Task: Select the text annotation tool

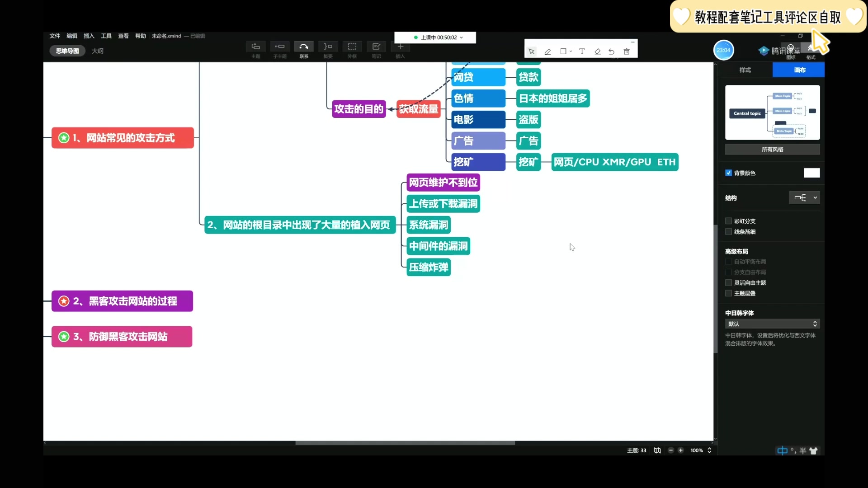Action: (582, 52)
